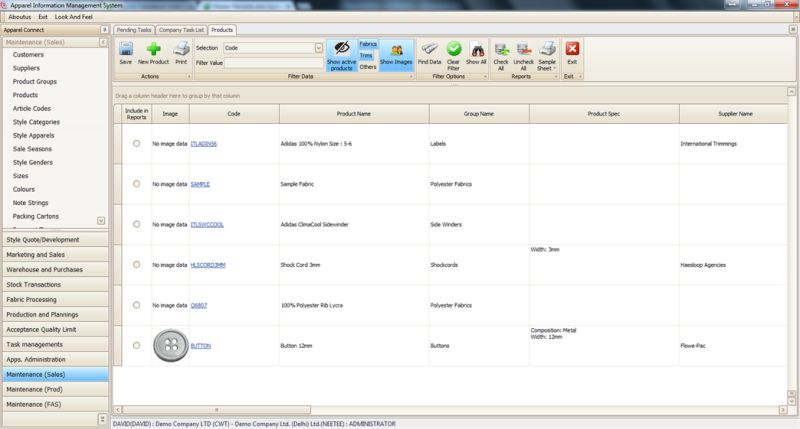
Task: Select radio button for 100% Polyester Rib Lycra row
Action: (x=136, y=305)
